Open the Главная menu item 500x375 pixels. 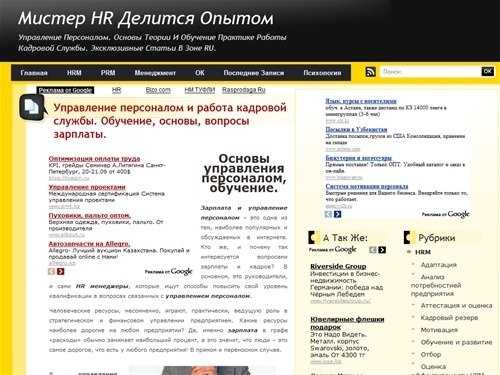point(34,73)
